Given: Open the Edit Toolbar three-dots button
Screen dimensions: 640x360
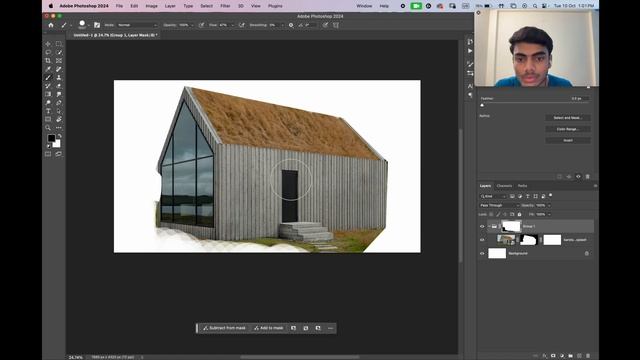Looking at the screenshot, I should click(59, 128).
